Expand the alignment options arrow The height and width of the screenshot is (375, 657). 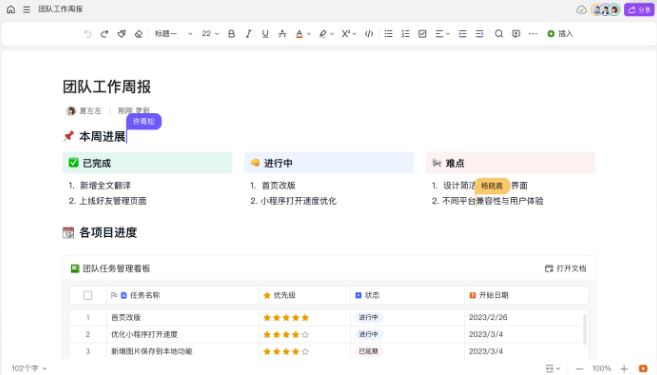pyautogui.click(x=448, y=34)
